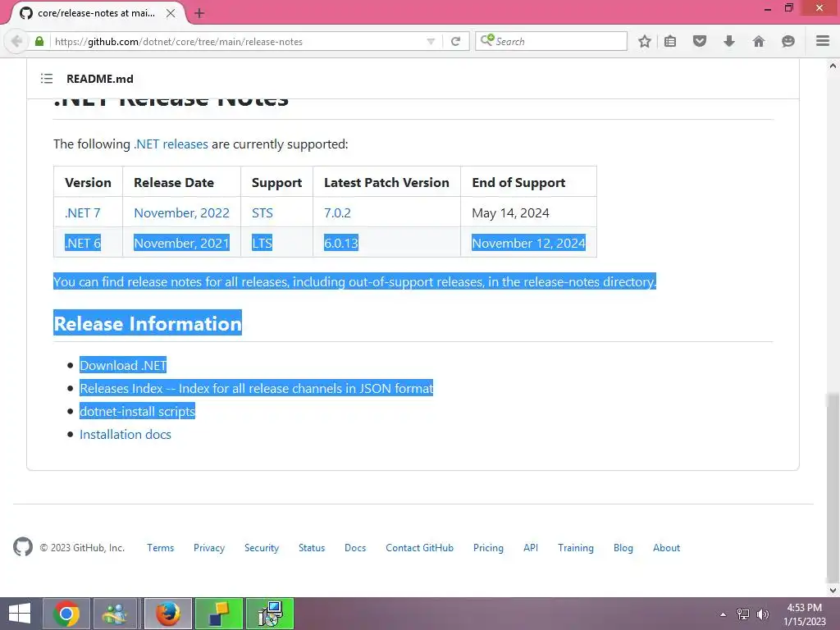
Task: Select the core/release-notes browser tab
Action: 95,13
